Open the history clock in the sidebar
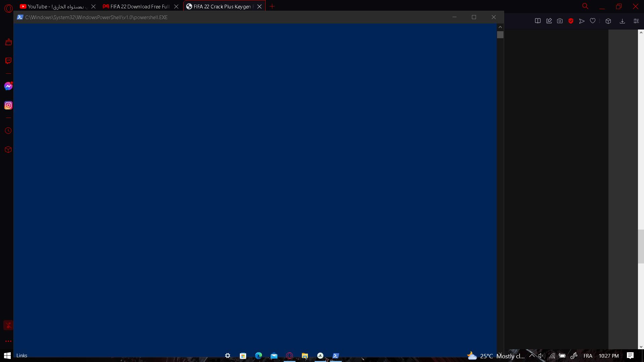 tap(8, 131)
